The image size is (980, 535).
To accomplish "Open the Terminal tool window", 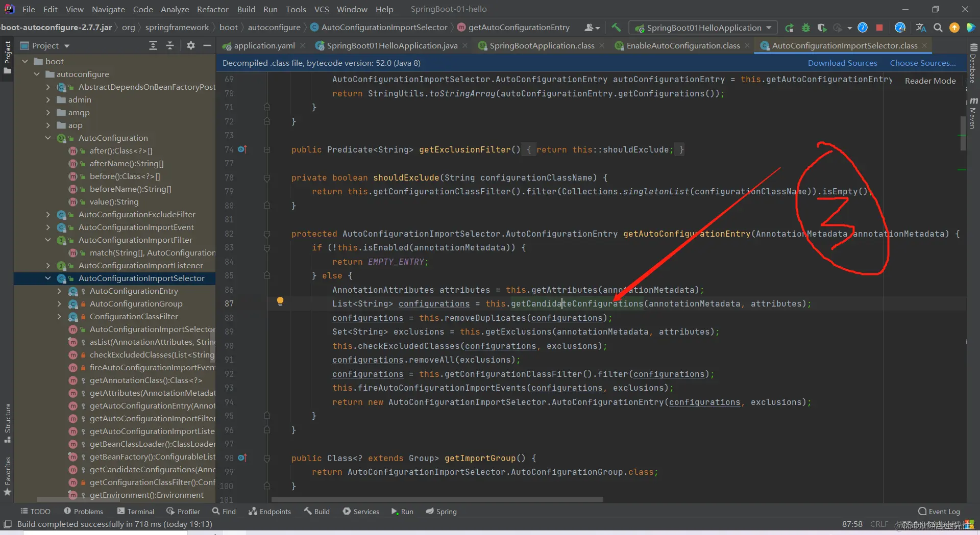I will point(136,511).
